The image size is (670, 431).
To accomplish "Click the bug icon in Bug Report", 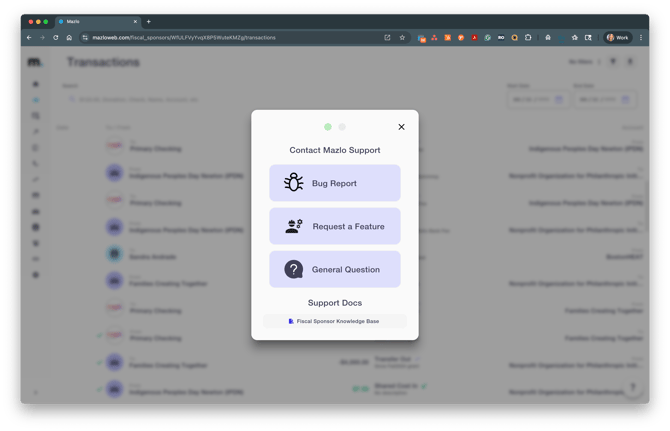I will [x=294, y=182].
